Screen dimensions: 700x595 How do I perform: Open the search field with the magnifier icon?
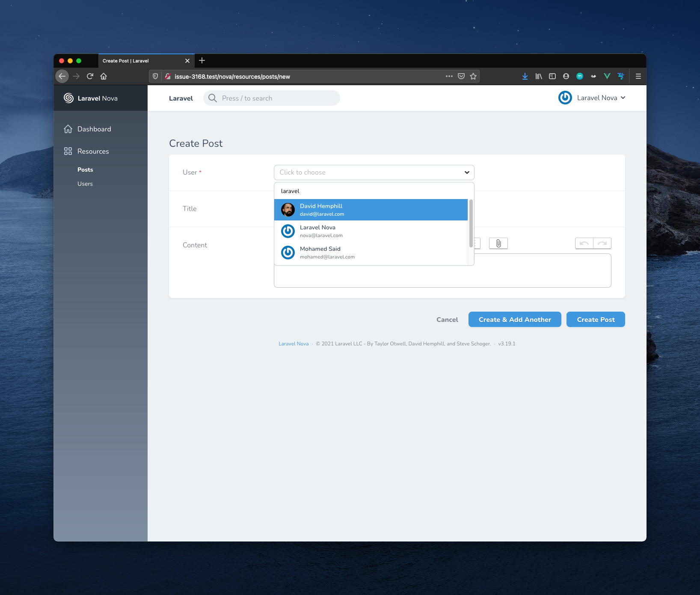pos(212,98)
